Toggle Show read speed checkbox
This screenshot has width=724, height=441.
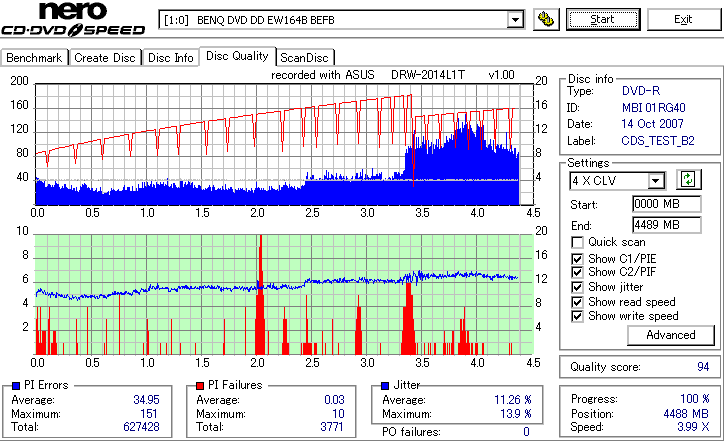(x=577, y=302)
